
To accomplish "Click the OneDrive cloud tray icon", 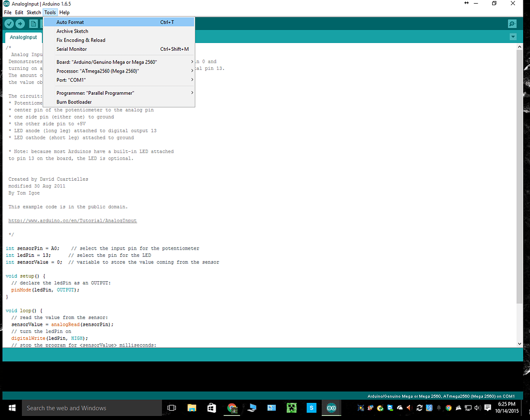I will [x=400, y=408].
